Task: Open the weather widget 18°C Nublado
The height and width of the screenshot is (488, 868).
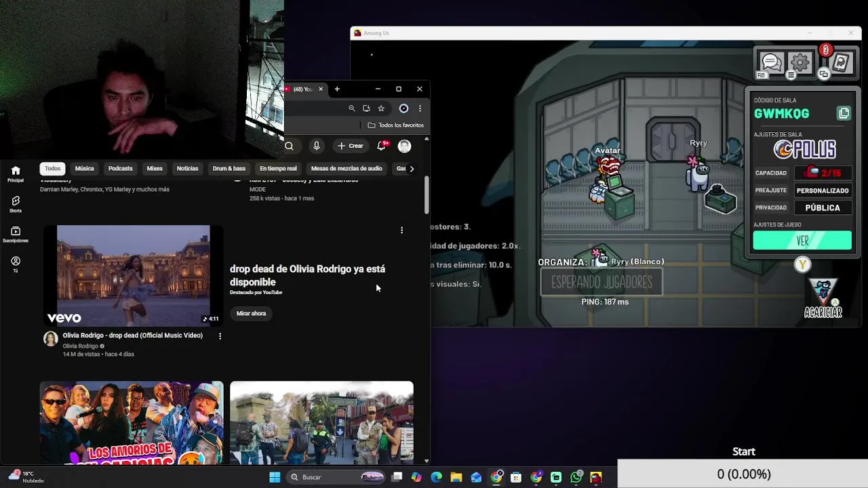Action: [x=26, y=477]
